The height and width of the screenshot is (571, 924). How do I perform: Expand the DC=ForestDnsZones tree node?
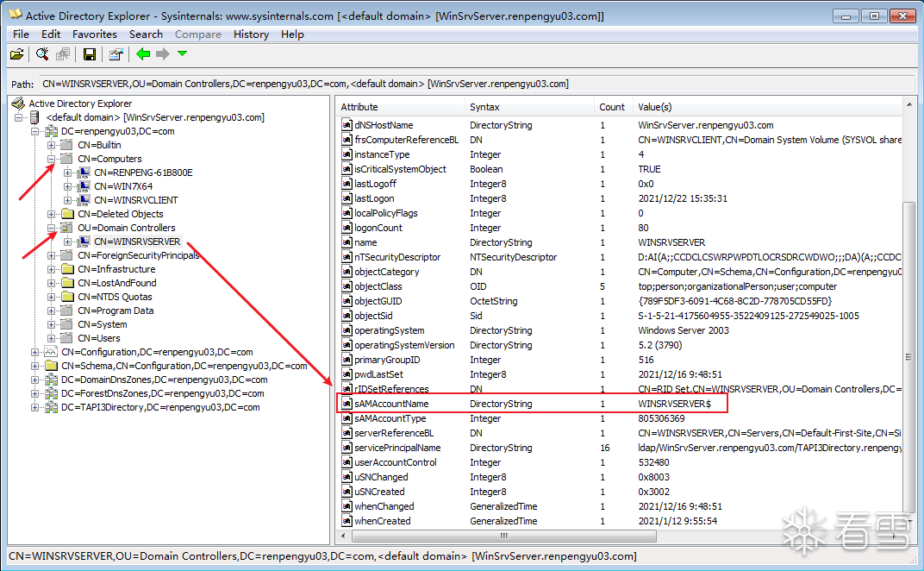34,393
